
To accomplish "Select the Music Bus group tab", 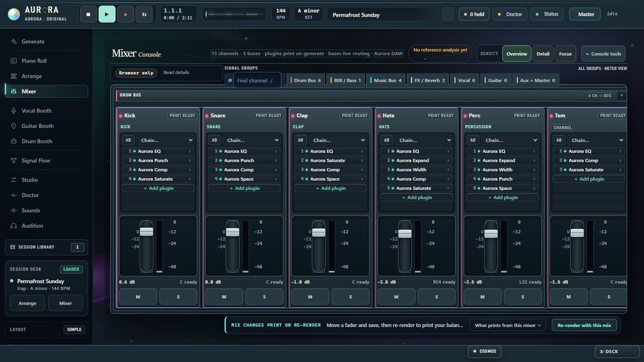I will [386, 80].
